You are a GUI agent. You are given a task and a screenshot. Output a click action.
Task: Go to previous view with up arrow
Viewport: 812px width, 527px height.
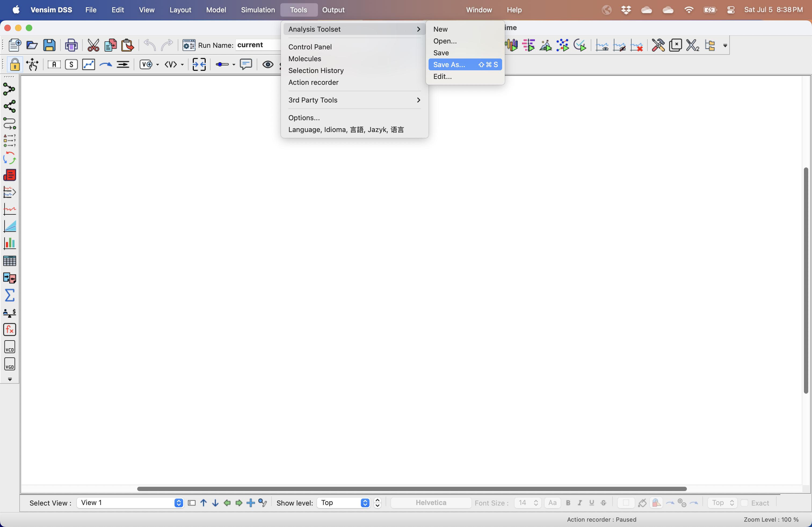[x=203, y=503]
